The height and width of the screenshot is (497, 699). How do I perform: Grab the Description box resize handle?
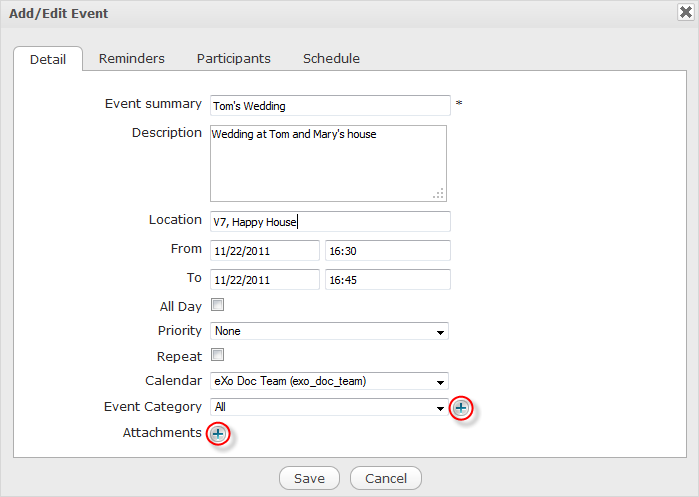(x=438, y=194)
